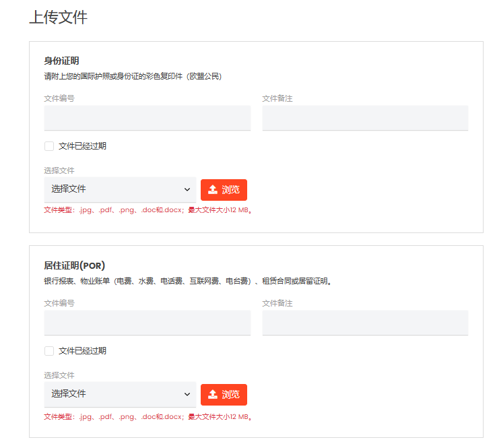Click the description text starting 银行报表、物业账单

[188, 281]
